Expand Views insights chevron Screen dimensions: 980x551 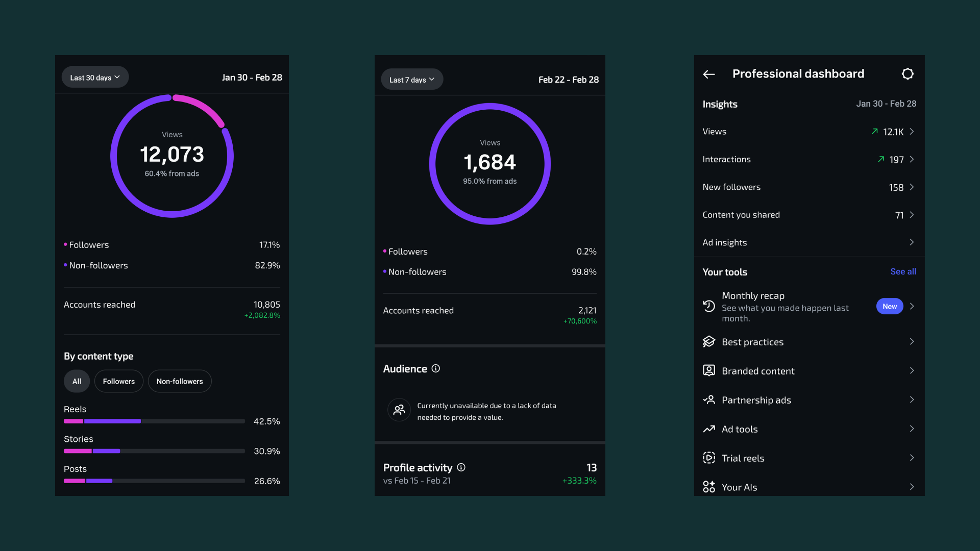pos(912,132)
